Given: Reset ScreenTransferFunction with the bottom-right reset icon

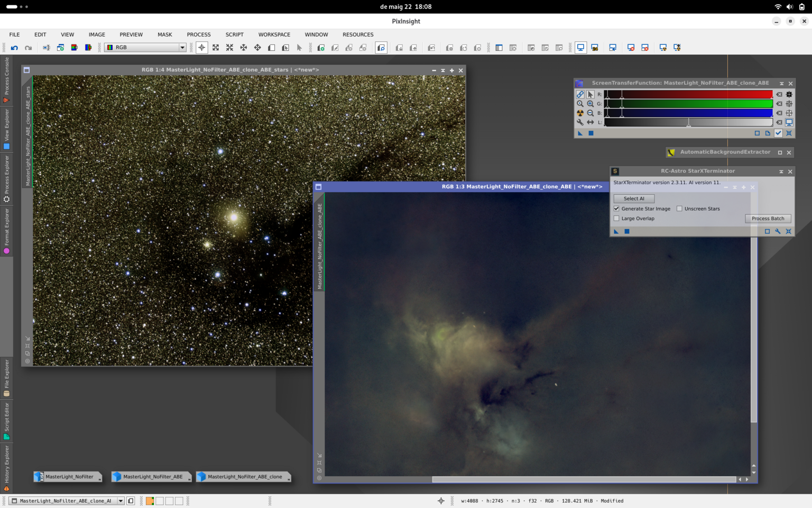Looking at the screenshot, I should [x=789, y=133].
